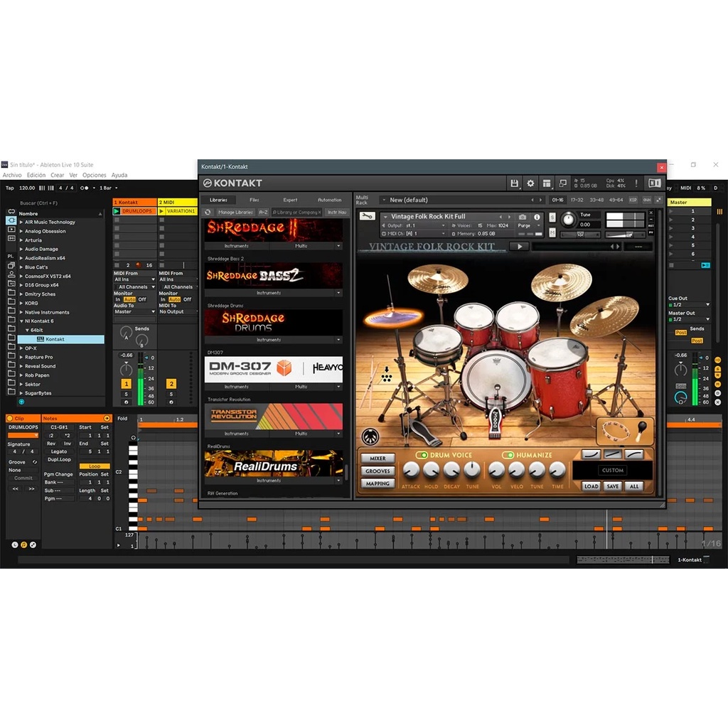This screenshot has width=728, height=728.
Task: Click the Drum Voice Attack knob
Action: coord(410,471)
